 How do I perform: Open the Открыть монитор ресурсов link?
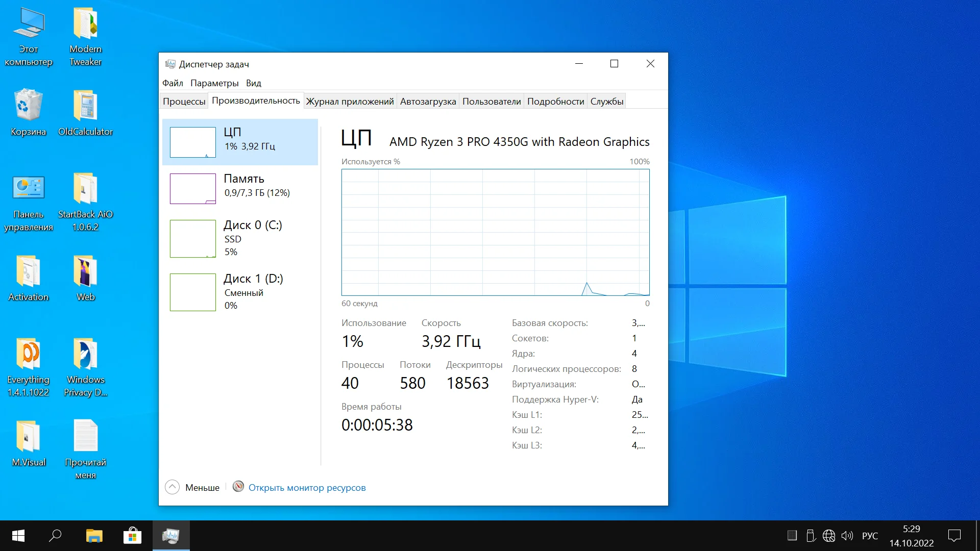[x=307, y=488]
